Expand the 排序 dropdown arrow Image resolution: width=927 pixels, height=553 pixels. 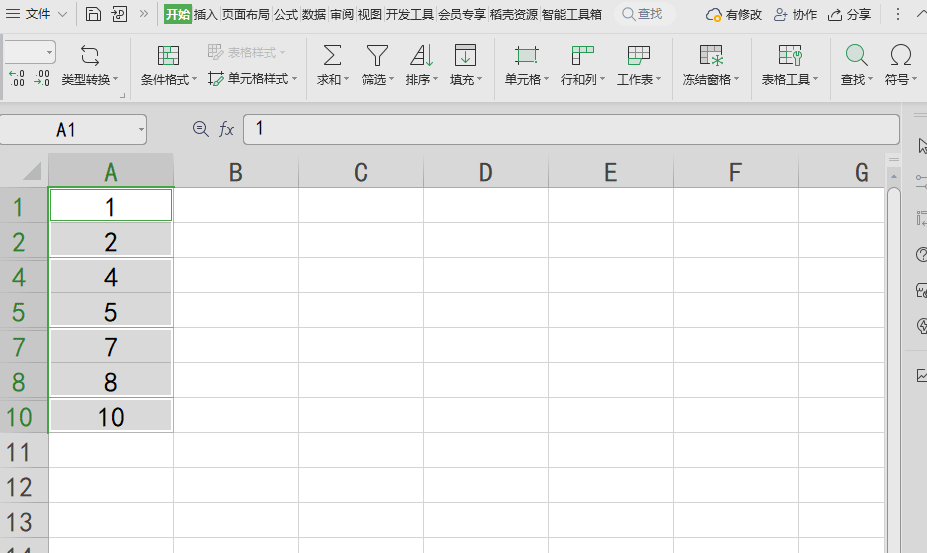436,79
